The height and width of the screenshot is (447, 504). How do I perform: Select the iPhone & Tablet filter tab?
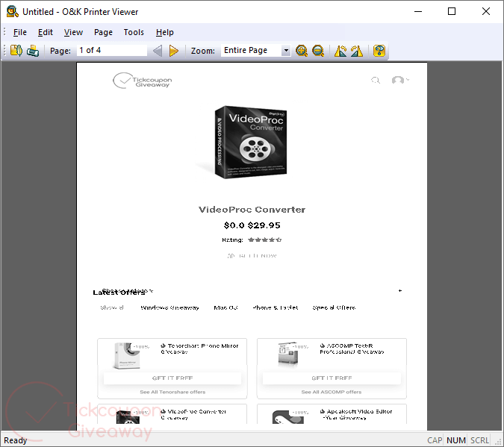[x=275, y=307]
